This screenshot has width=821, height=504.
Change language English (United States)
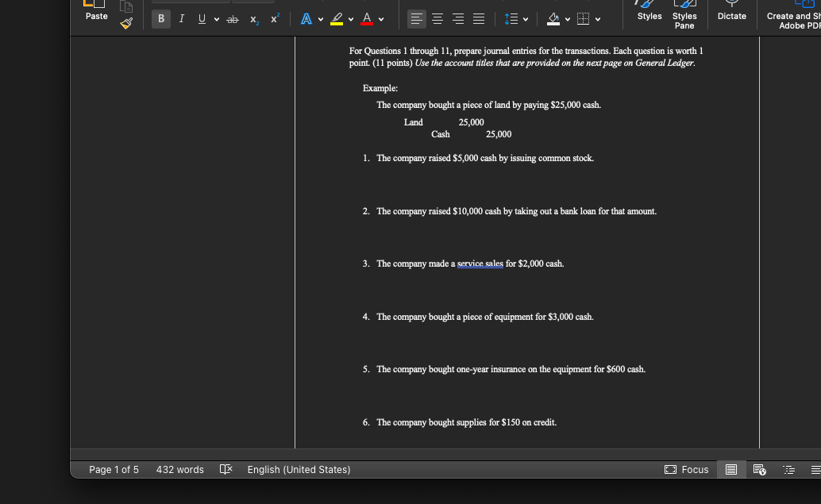(299, 469)
